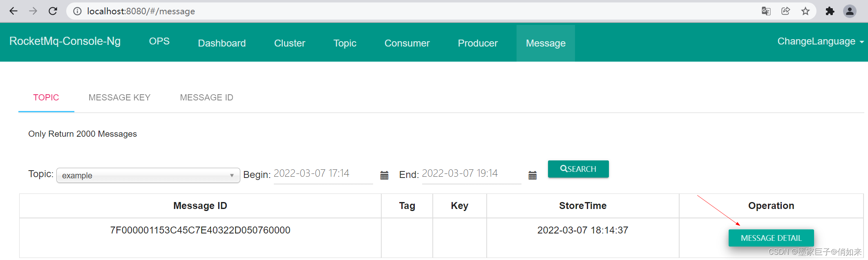
Task: Click the site info icon in address bar
Action: pos(77,11)
